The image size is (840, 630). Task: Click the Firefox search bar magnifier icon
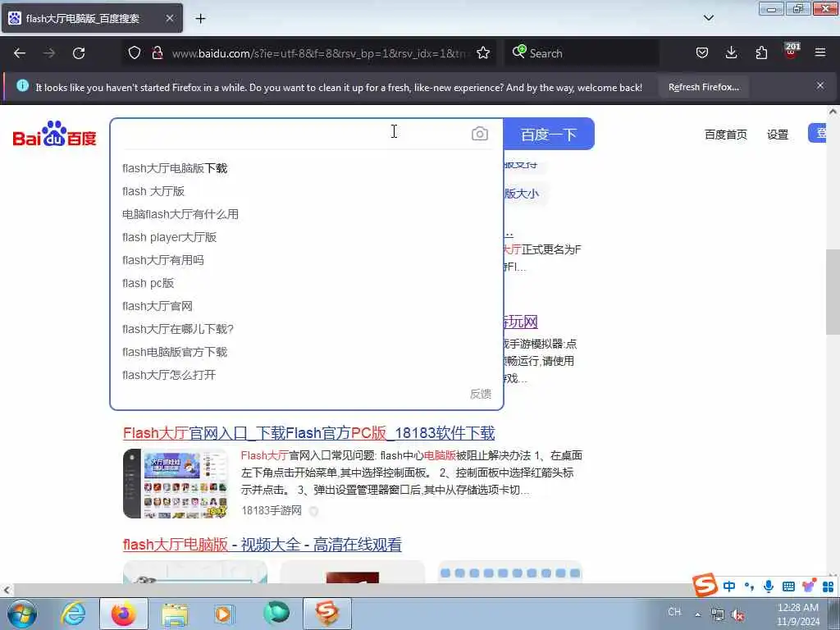518,52
